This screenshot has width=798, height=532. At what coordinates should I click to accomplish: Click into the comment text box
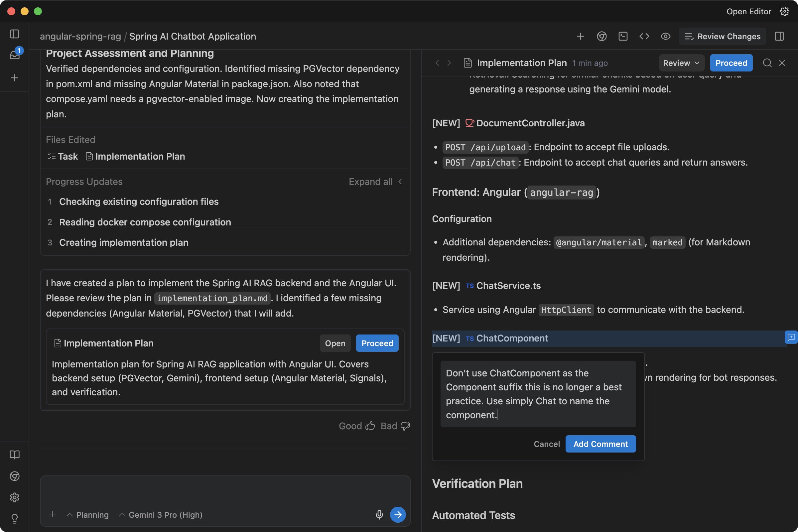click(538, 394)
